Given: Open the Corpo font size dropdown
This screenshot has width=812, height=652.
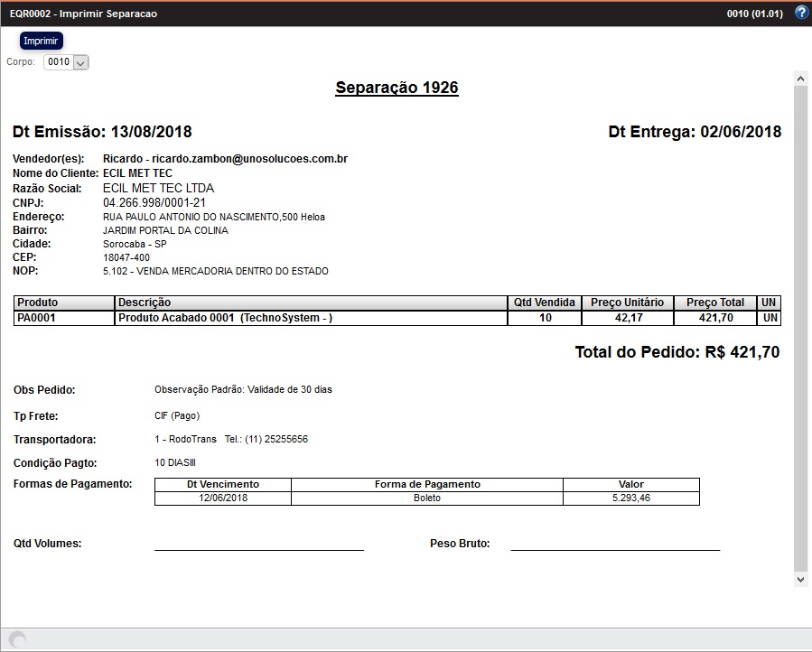Looking at the screenshot, I should coord(66,62).
